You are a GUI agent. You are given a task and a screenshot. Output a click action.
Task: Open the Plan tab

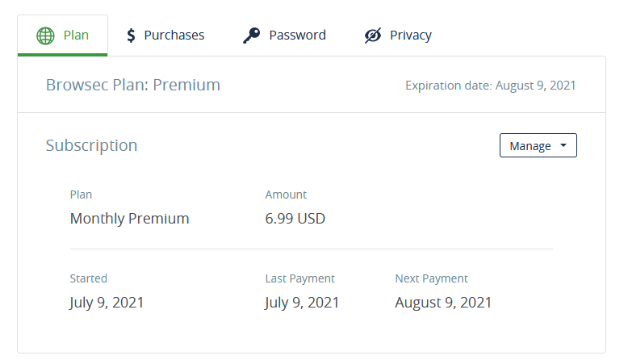[x=62, y=36]
